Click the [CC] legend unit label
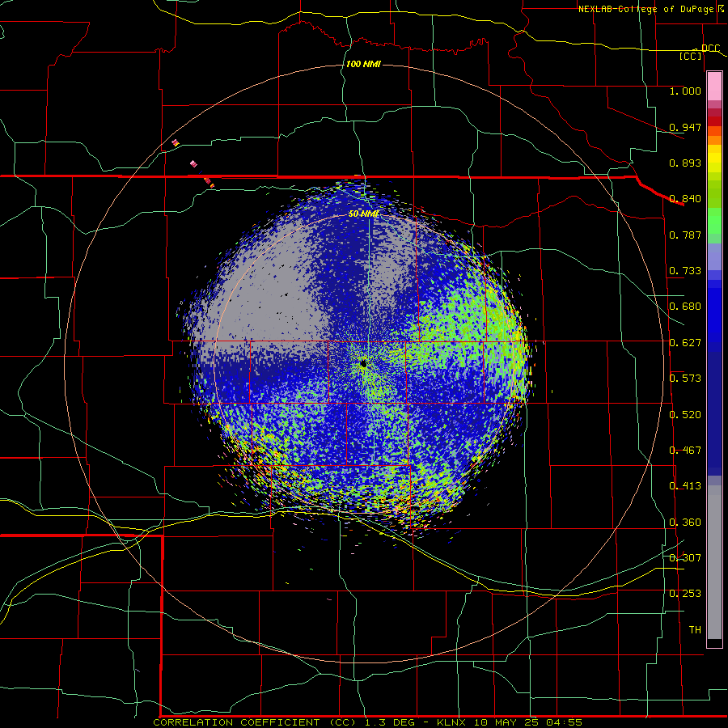This screenshot has width=728, height=728. [x=691, y=56]
